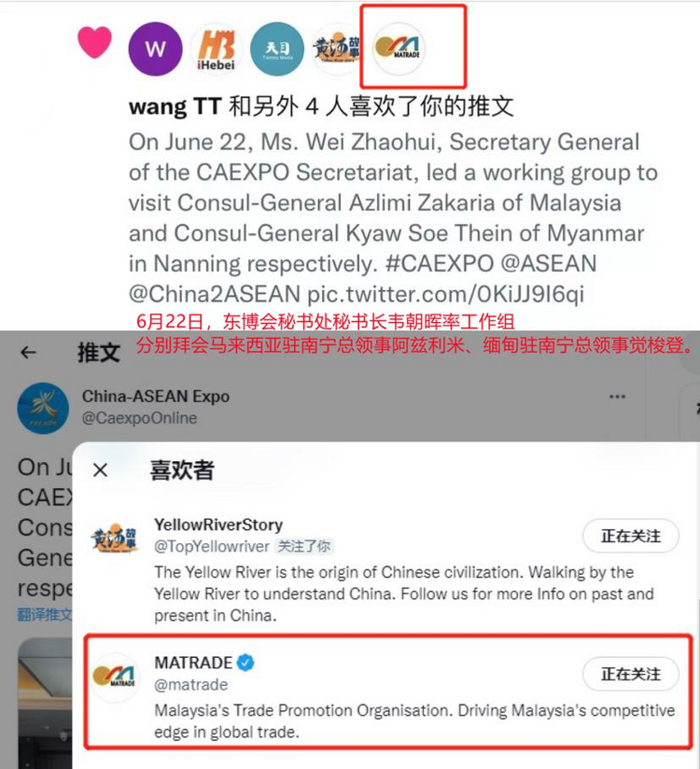Open the Yellow River Story avatar in notification
Image resolution: width=700 pixels, height=769 pixels.
point(337,49)
